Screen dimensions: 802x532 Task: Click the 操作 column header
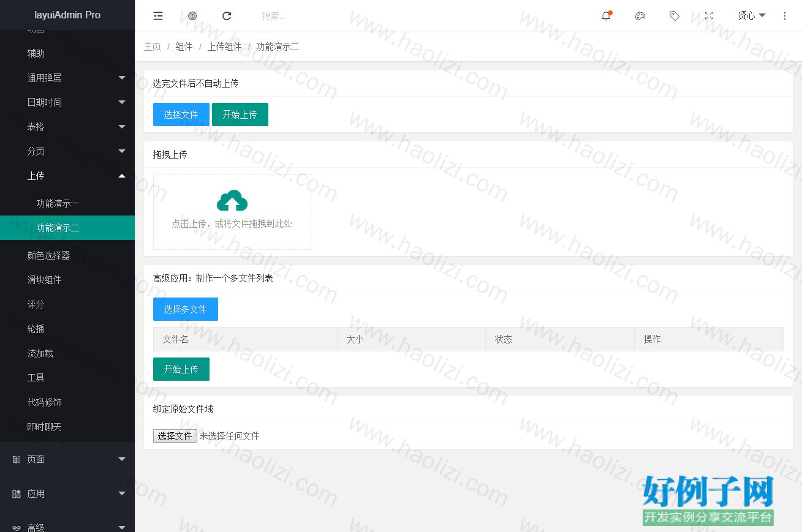coord(709,339)
